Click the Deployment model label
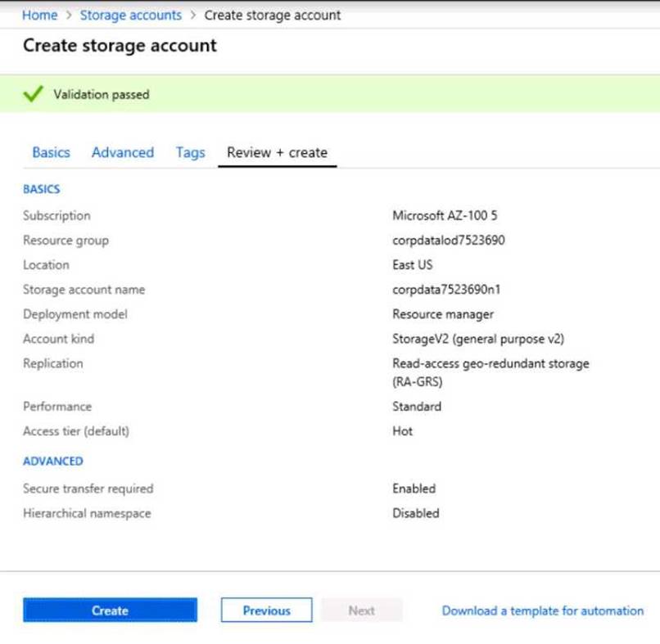 point(75,314)
